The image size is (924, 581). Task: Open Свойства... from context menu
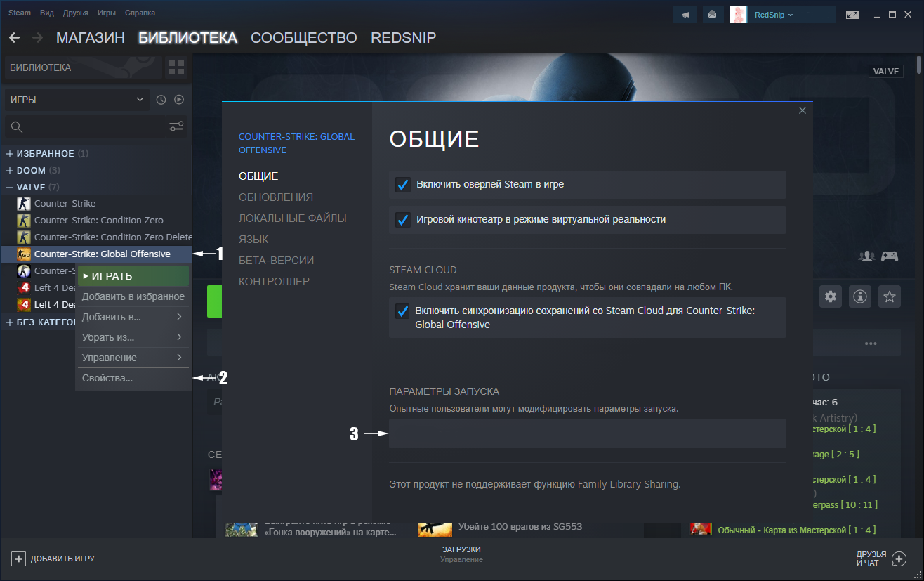point(132,378)
